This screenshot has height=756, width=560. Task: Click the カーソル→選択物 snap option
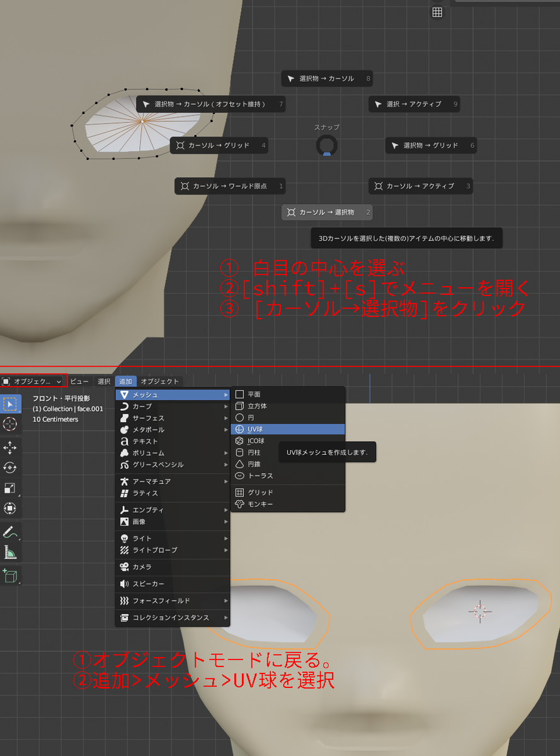(326, 212)
